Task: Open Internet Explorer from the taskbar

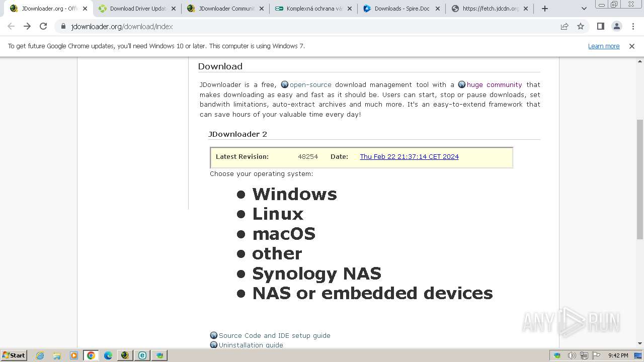Action: click(40, 355)
